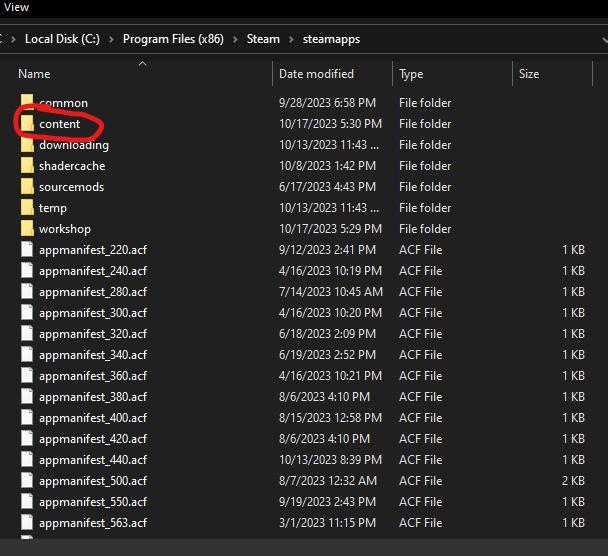Click appmanifest_380.acf file icon
This screenshot has width=608, height=556.
pyautogui.click(x=27, y=396)
